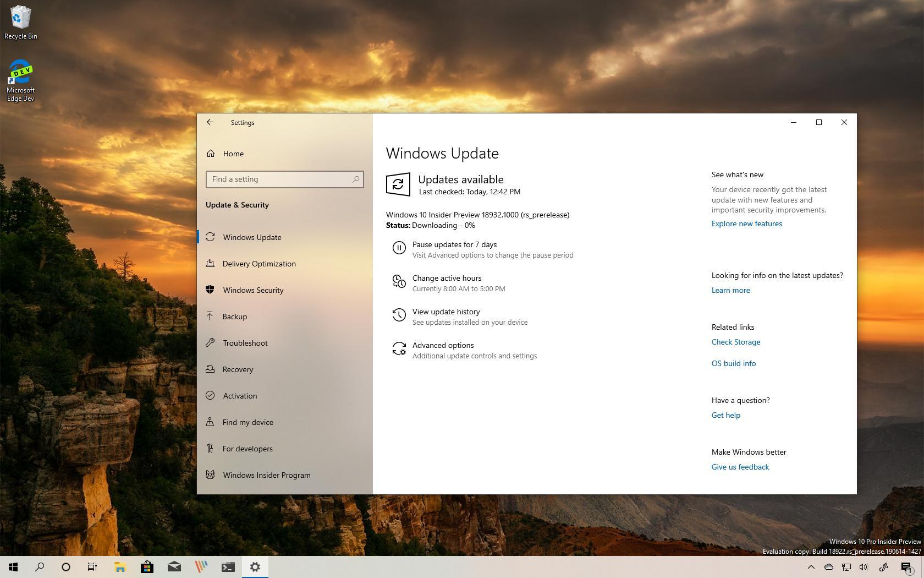Open Microsoft Edge Dev desktop shortcut

21,80
